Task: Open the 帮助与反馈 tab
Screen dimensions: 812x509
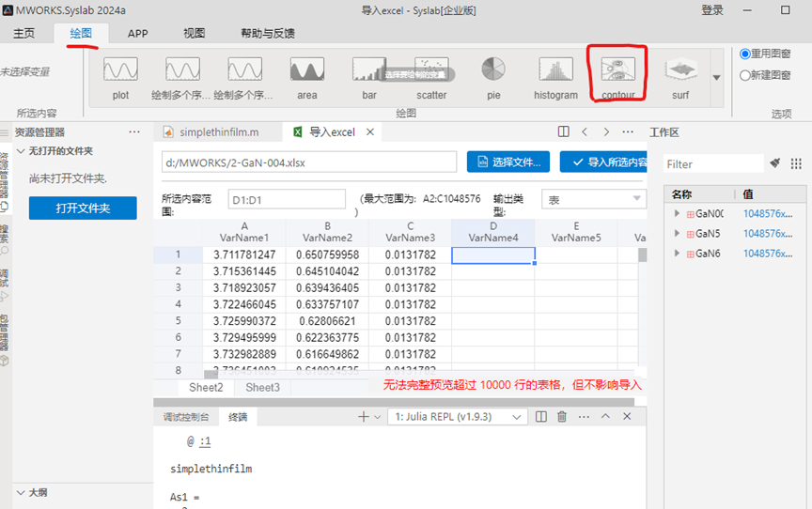Action: pos(268,34)
